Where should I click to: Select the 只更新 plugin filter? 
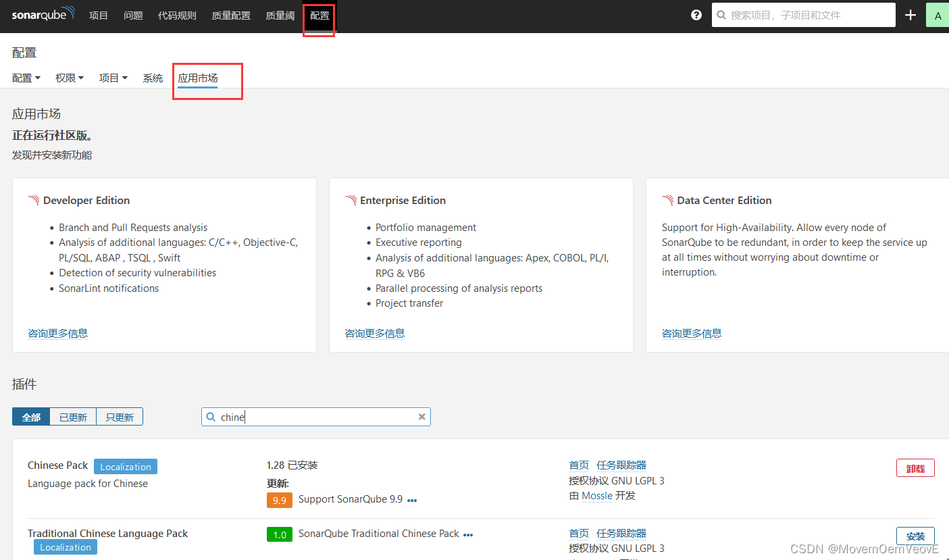(120, 417)
